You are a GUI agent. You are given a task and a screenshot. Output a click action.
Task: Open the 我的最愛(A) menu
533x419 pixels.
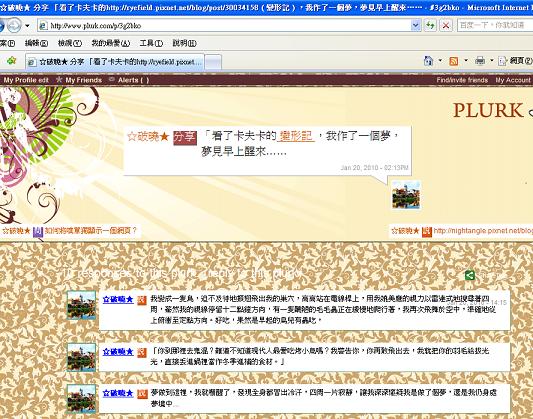(x=111, y=43)
